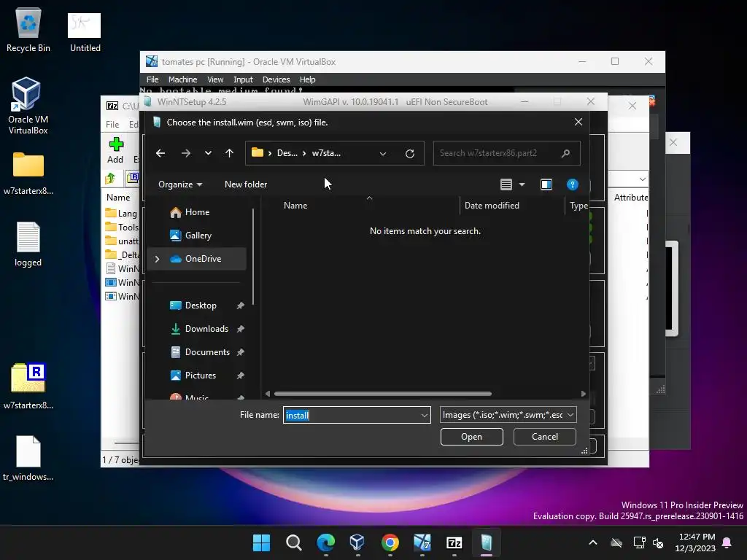Unpin Pictures via its pin icon
Viewport: 747px width, 560px height.
(x=241, y=376)
